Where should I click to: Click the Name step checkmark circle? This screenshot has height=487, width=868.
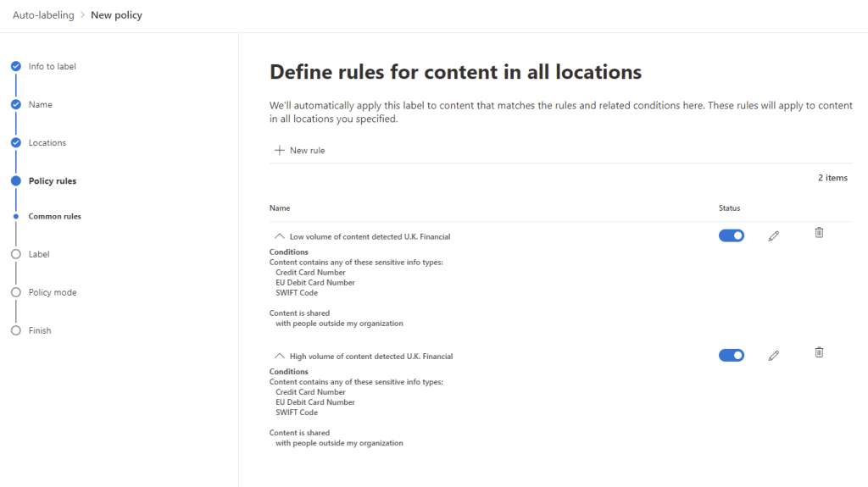15,104
